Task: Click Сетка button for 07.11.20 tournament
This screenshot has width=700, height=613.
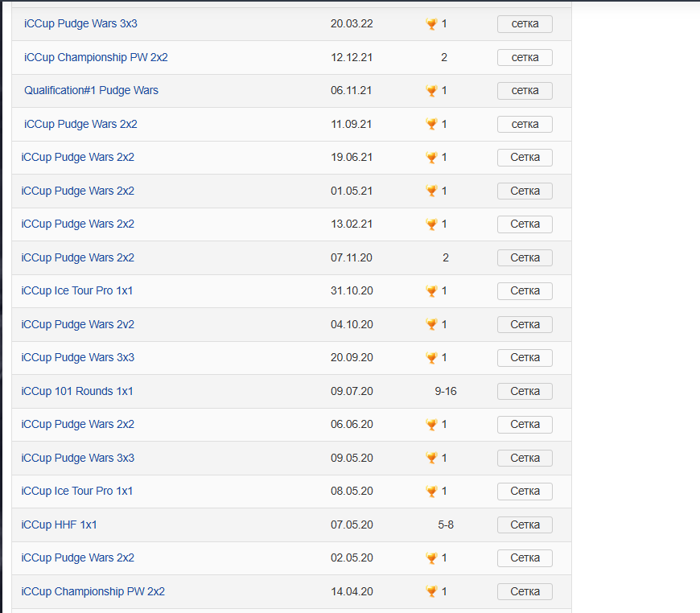Action: click(x=525, y=257)
